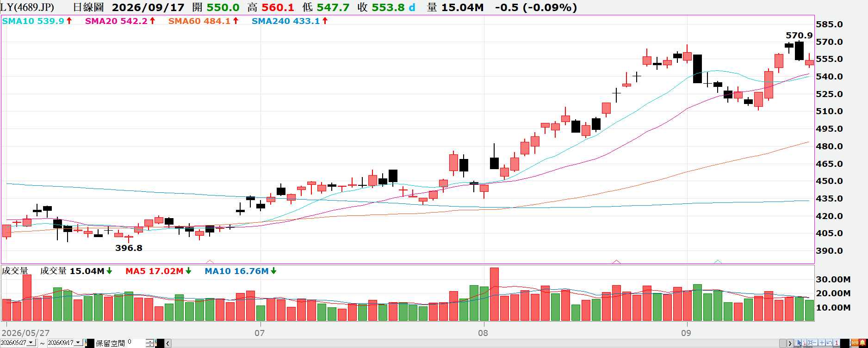The image size is (868, 348).
Task: Click the blue triangle marker near September
Action: pyautogui.click(x=718, y=262)
